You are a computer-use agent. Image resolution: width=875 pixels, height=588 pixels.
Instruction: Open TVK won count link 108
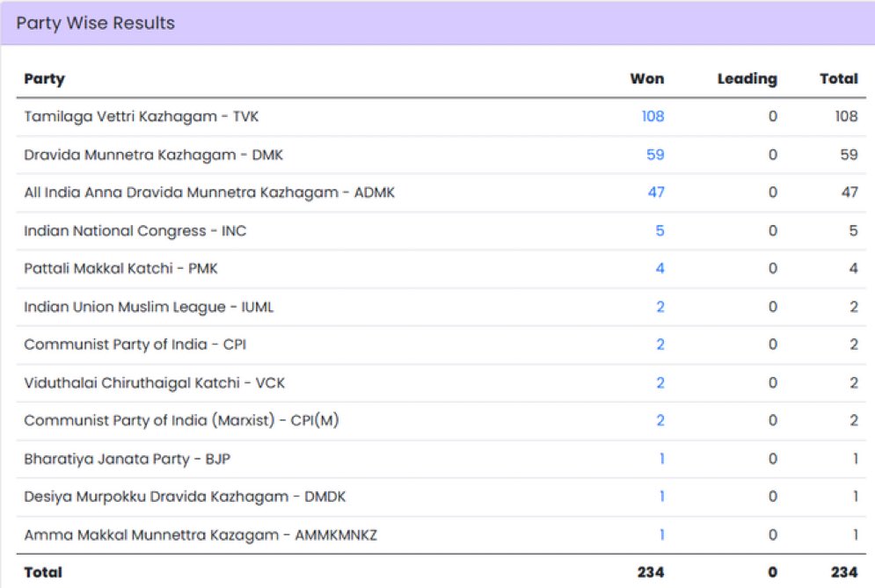tap(653, 116)
